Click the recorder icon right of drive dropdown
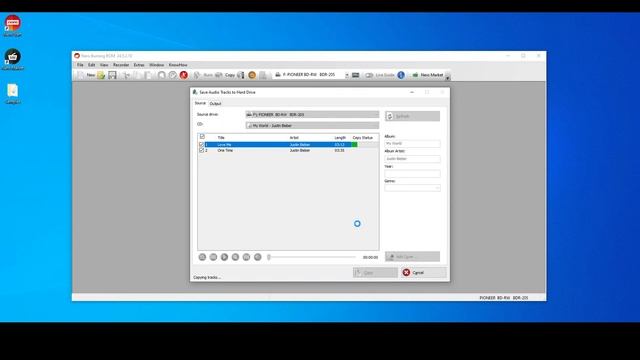Image resolution: width=640 pixels, height=360 pixels. coord(356,75)
